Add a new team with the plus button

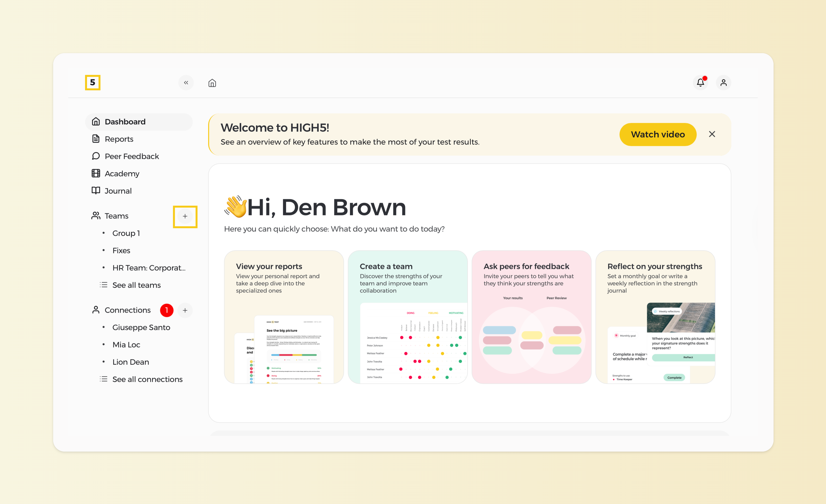coord(185,217)
